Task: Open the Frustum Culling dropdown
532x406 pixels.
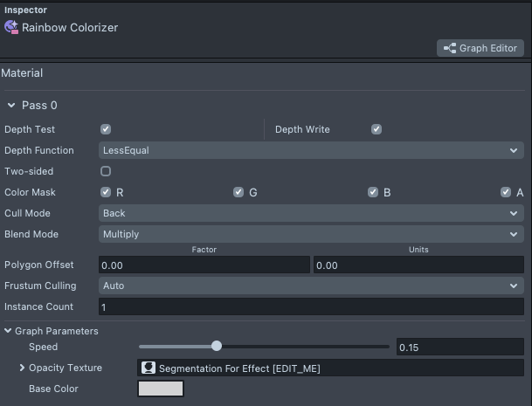Action: (x=311, y=286)
